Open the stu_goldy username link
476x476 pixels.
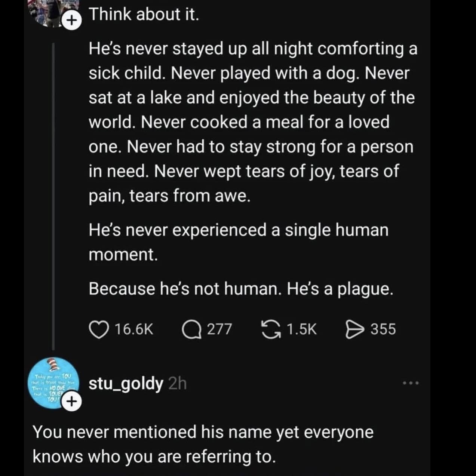[126, 384]
